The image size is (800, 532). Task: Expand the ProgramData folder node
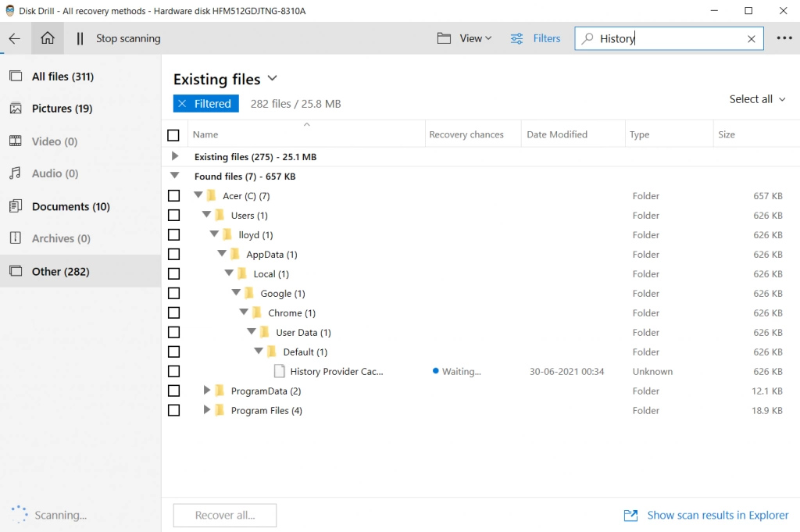(206, 390)
